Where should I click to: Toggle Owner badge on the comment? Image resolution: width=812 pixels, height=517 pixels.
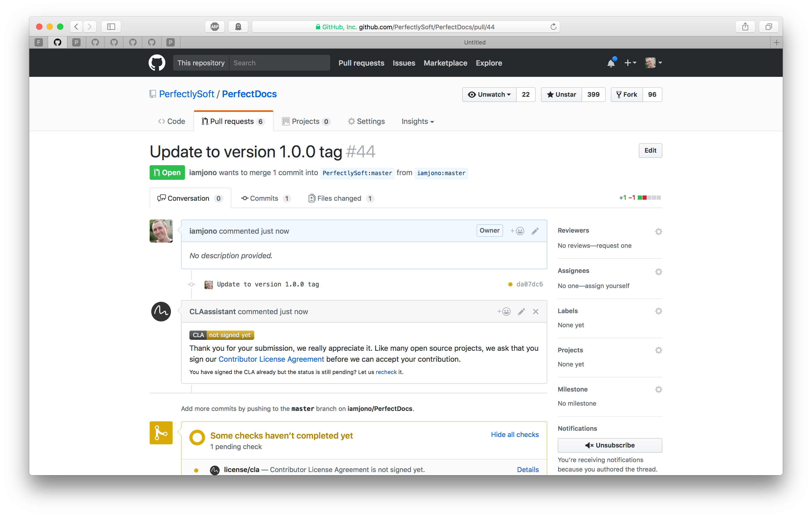pos(489,230)
